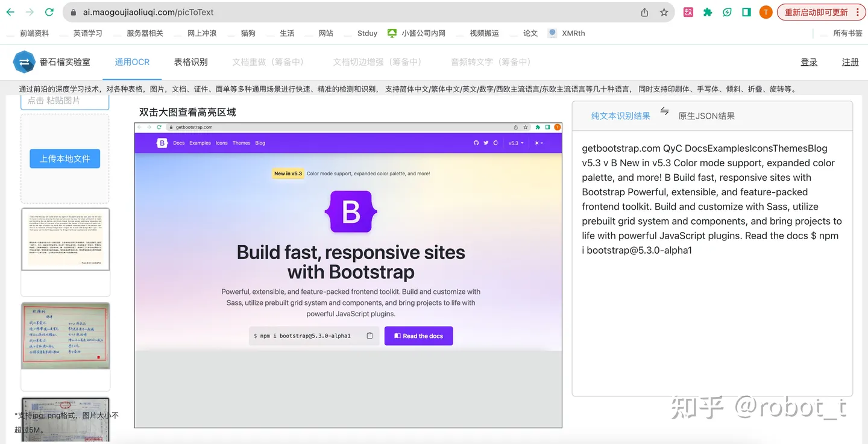868x444 pixels.
Task: Open 论文 bookmark folder
Action: click(x=530, y=33)
